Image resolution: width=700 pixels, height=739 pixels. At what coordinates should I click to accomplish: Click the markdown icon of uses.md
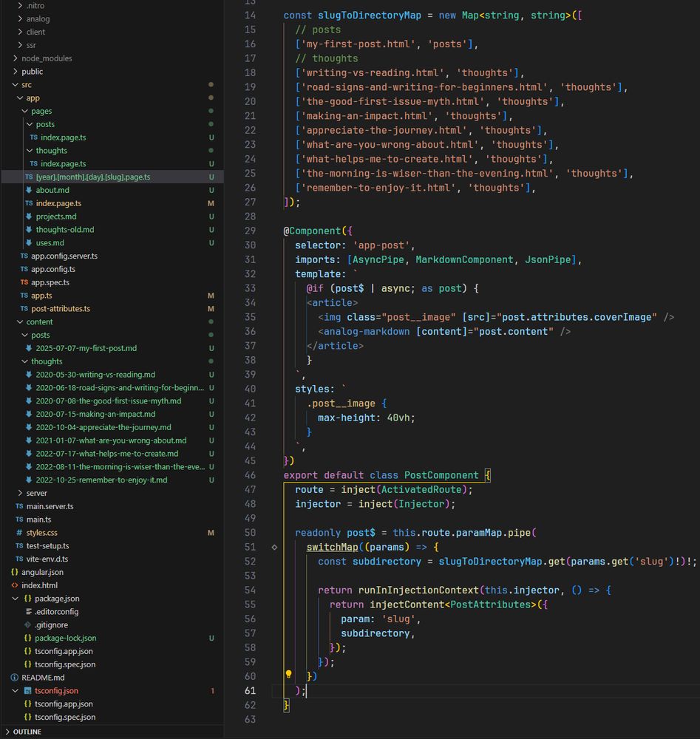pyautogui.click(x=29, y=242)
